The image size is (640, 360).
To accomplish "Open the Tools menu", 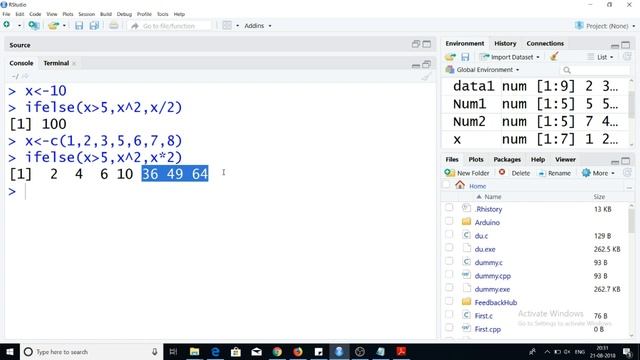I will click(x=162, y=14).
